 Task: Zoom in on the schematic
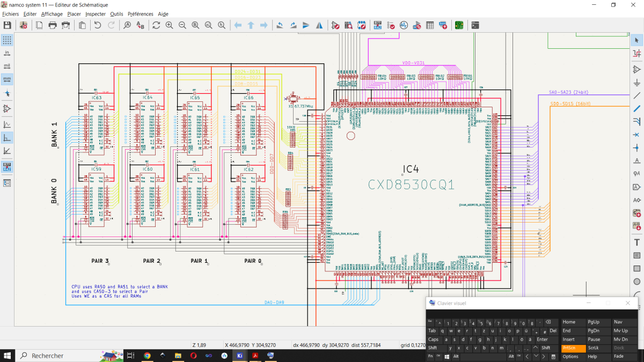click(169, 25)
